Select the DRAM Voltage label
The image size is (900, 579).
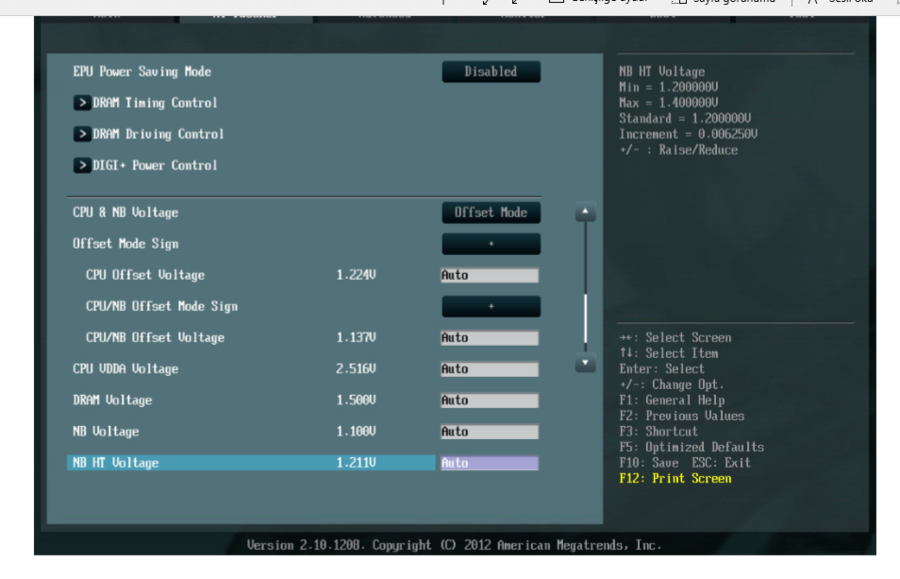coord(112,401)
